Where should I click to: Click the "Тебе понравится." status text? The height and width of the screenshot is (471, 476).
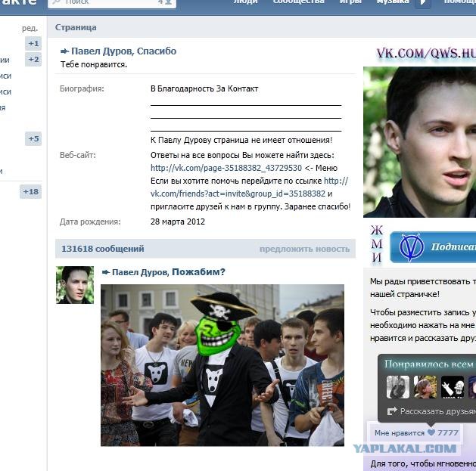coord(94,64)
